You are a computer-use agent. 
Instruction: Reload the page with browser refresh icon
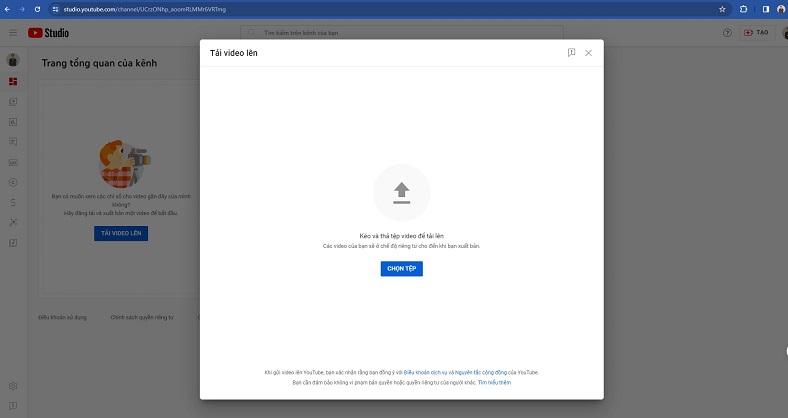37,9
